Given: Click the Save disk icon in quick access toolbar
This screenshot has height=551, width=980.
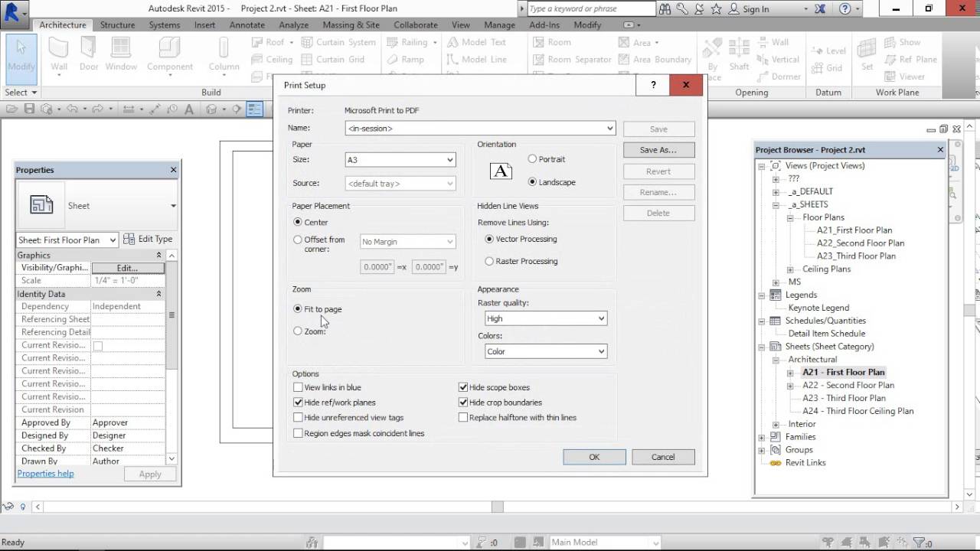Looking at the screenshot, I should [x=29, y=109].
